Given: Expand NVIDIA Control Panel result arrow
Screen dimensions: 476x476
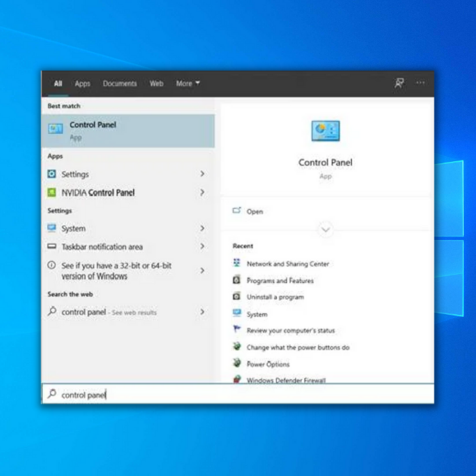Looking at the screenshot, I should point(202,192).
